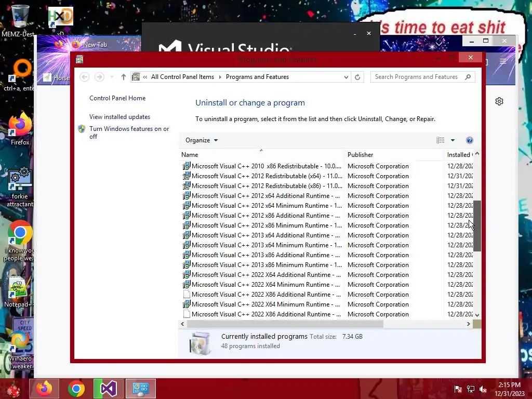Select Visual C++ 2013 x64 Minimum Runtime
Screen dimensions: 532x399
tap(327, 245)
